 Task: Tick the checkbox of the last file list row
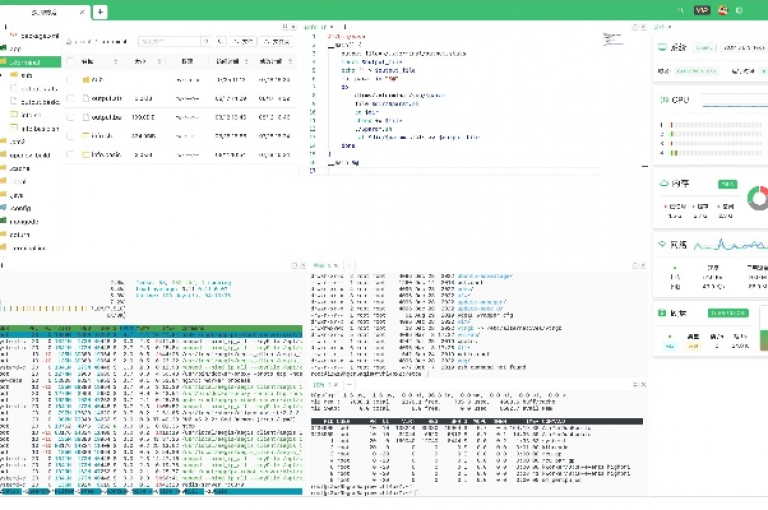click(x=70, y=154)
